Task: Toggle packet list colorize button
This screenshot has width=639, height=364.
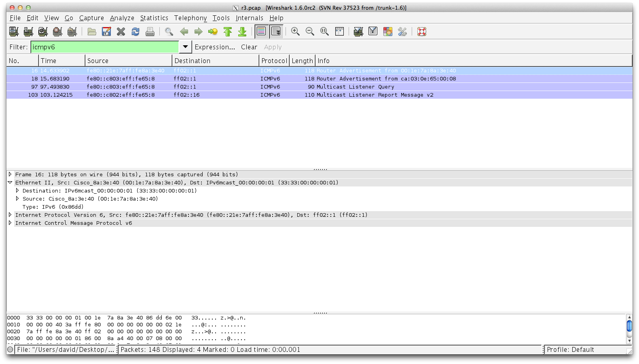Action: tap(261, 32)
